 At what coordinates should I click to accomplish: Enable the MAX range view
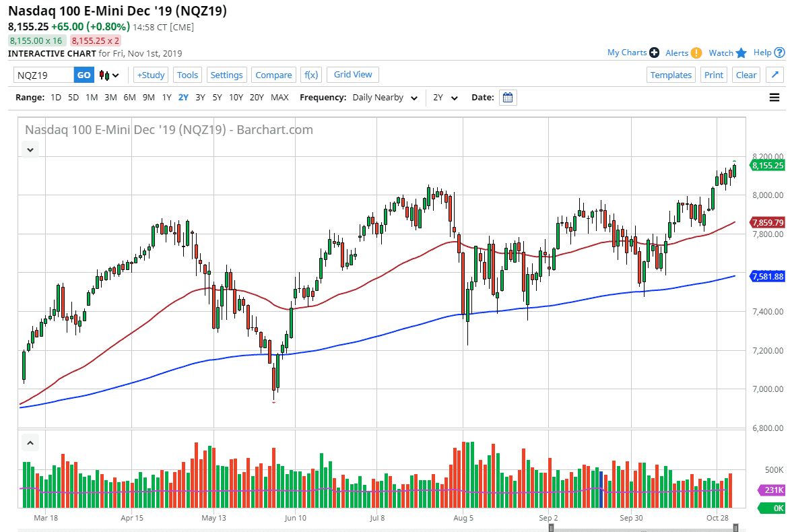coord(279,97)
